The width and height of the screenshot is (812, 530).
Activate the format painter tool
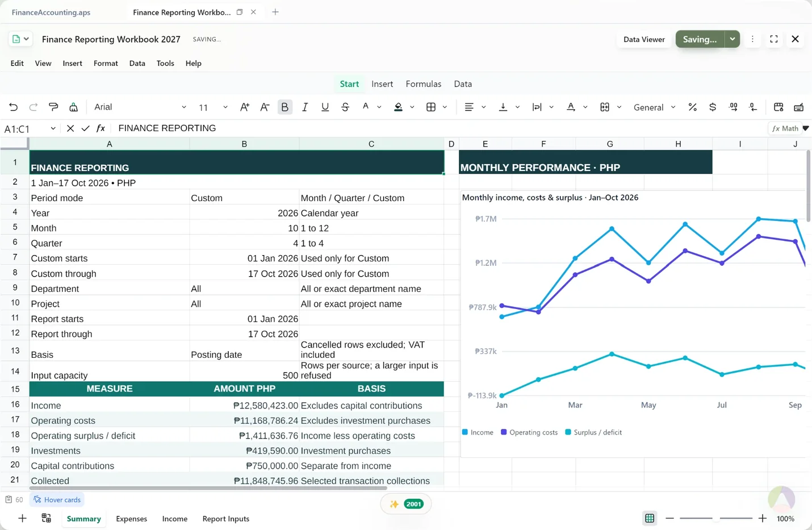click(x=53, y=107)
